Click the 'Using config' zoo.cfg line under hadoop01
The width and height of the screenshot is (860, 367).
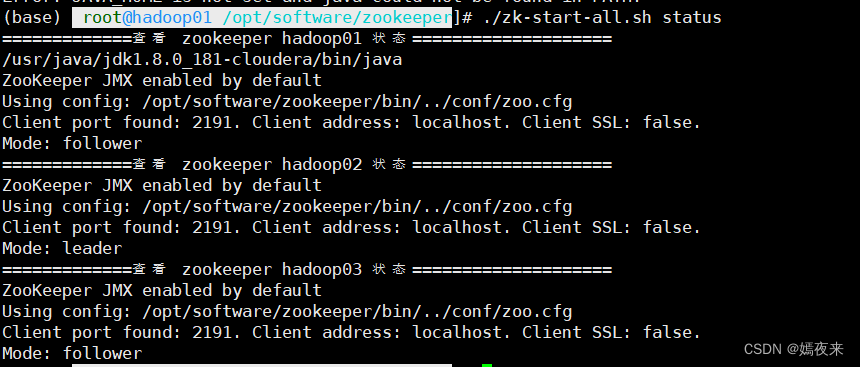(287, 102)
